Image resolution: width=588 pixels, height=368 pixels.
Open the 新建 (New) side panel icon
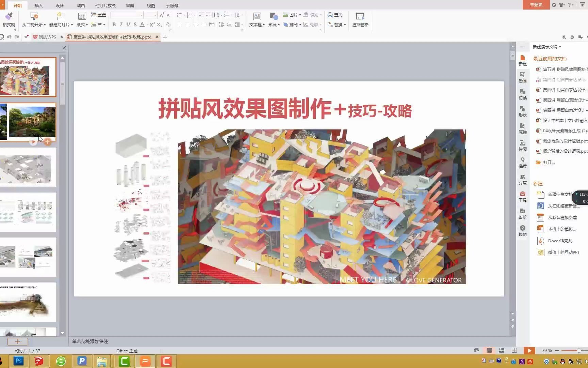tap(523, 60)
